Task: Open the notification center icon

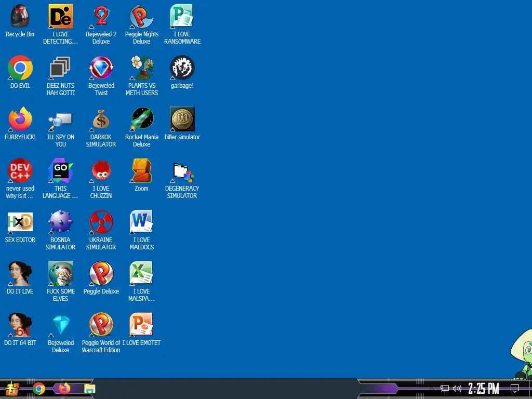Action: [515, 389]
